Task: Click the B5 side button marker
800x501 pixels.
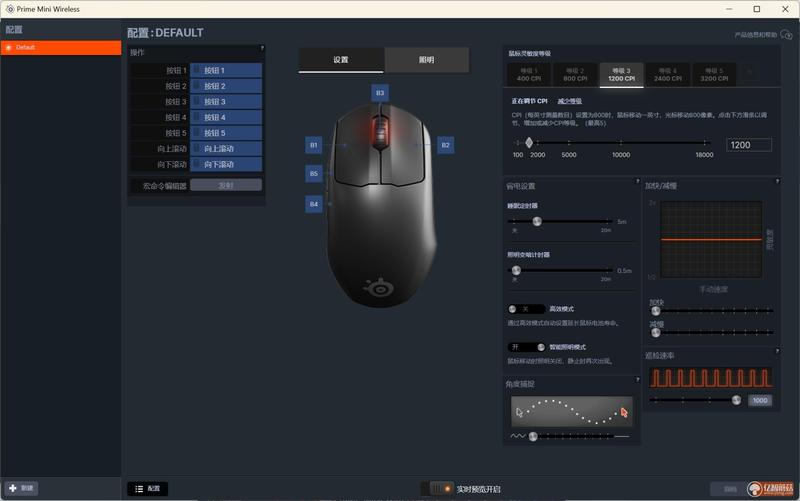Action: pyautogui.click(x=314, y=173)
